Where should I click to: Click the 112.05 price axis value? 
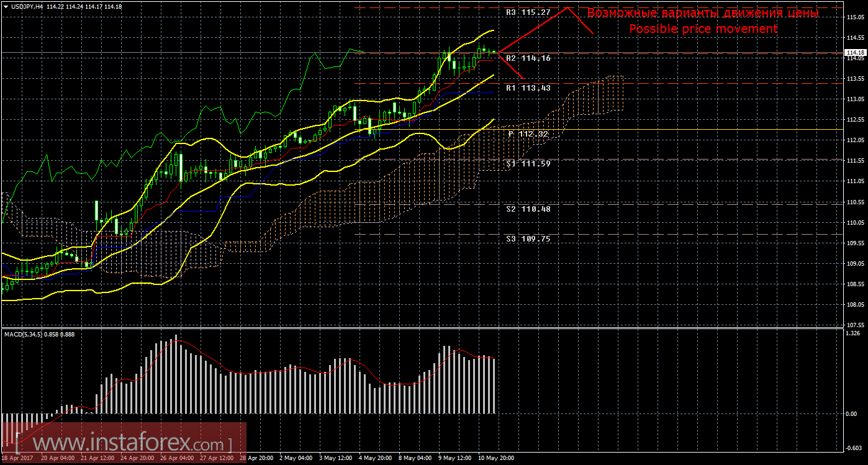(854, 140)
